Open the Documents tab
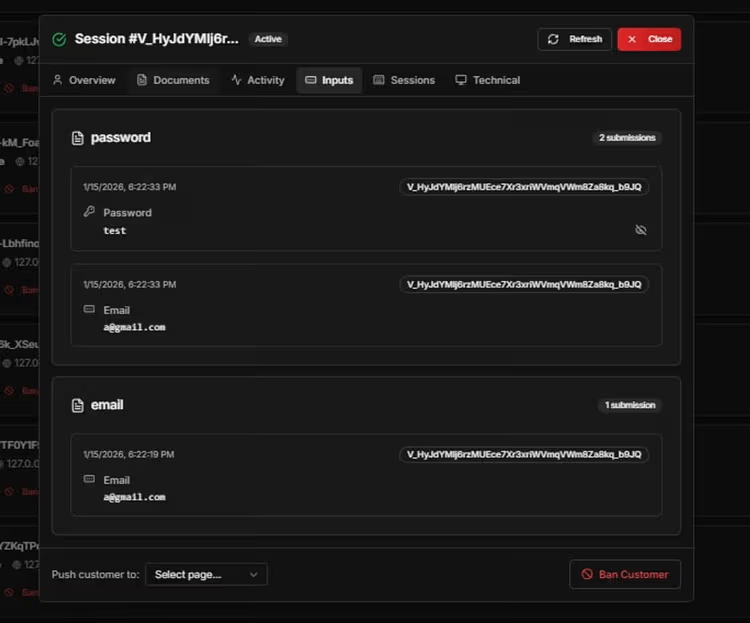 click(x=173, y=80)
